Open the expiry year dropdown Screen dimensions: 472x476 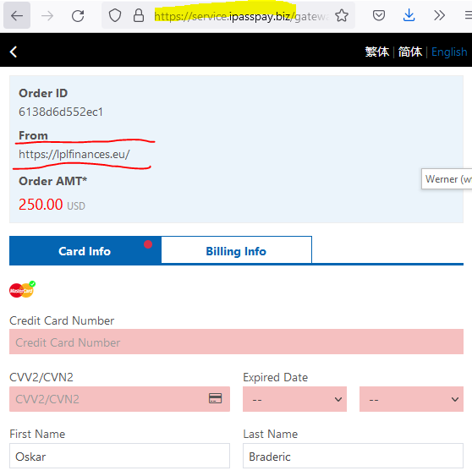point(411,399)
